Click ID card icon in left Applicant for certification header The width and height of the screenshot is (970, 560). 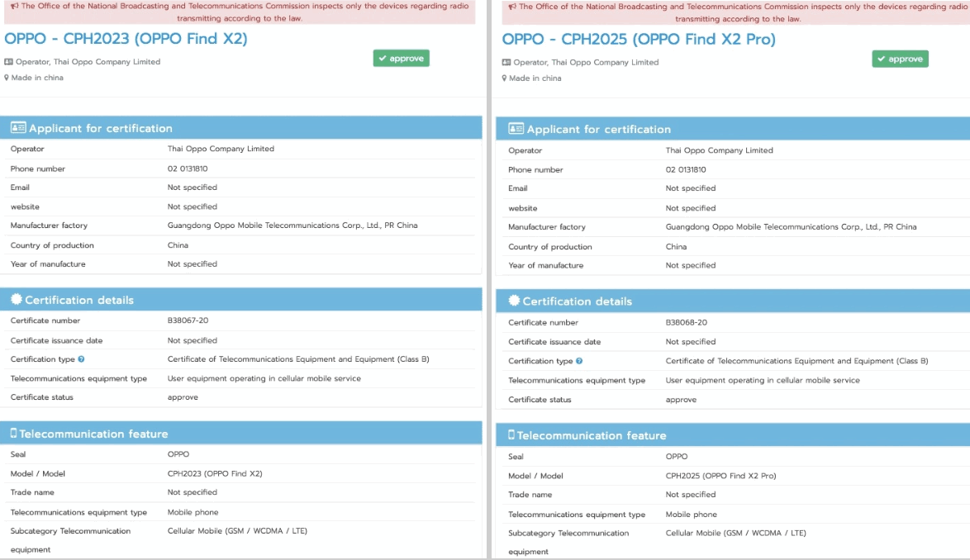(x=18, y=128)
